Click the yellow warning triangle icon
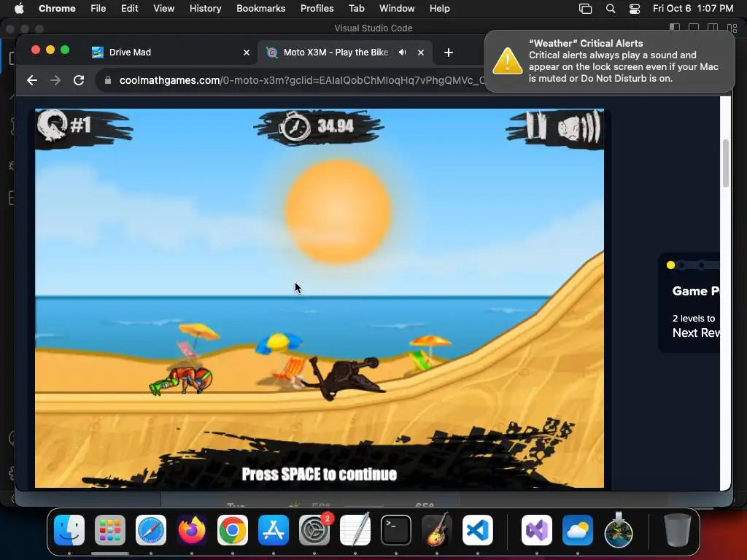This screenshot has width=747, height=560. [507, 61]
